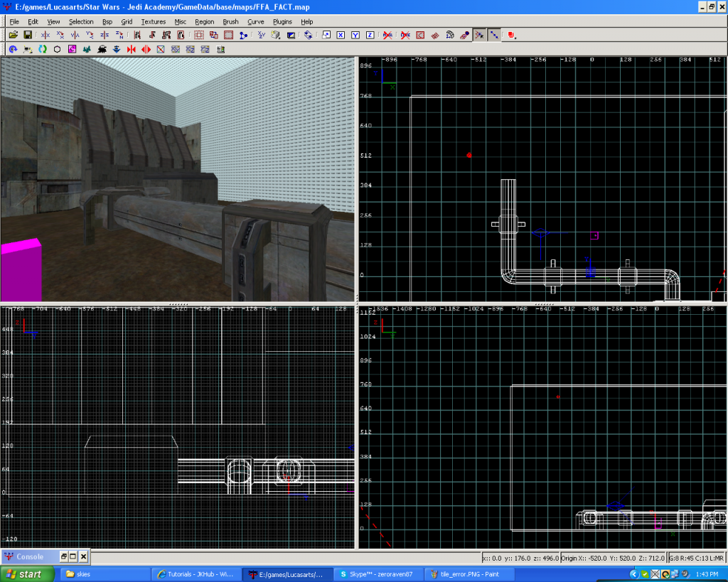Click the Select Touching toolbar icon

click(152, 35)
